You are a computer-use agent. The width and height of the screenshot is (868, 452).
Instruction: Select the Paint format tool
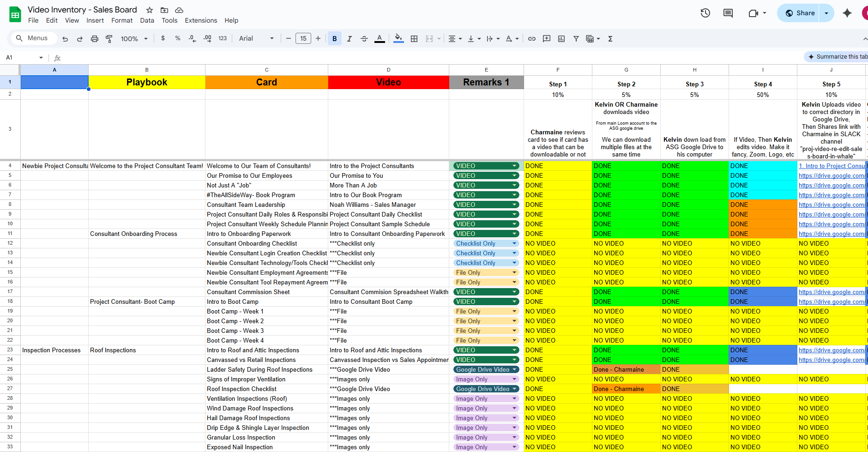point(109,39)
